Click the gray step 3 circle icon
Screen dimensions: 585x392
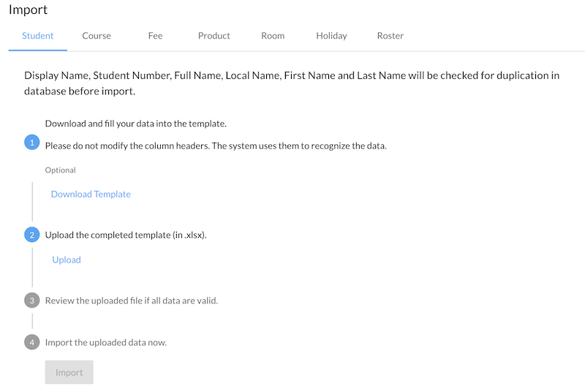point(32,301)
